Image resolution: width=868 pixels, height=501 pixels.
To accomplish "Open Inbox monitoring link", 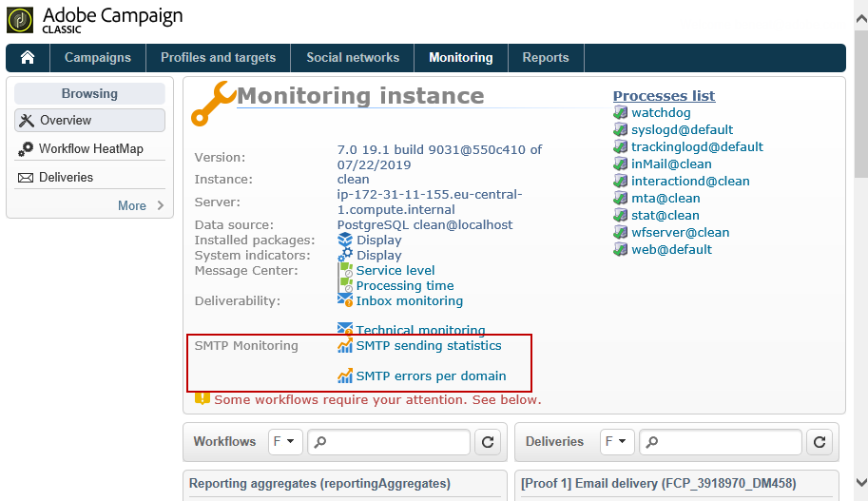I will coord(409,300).
